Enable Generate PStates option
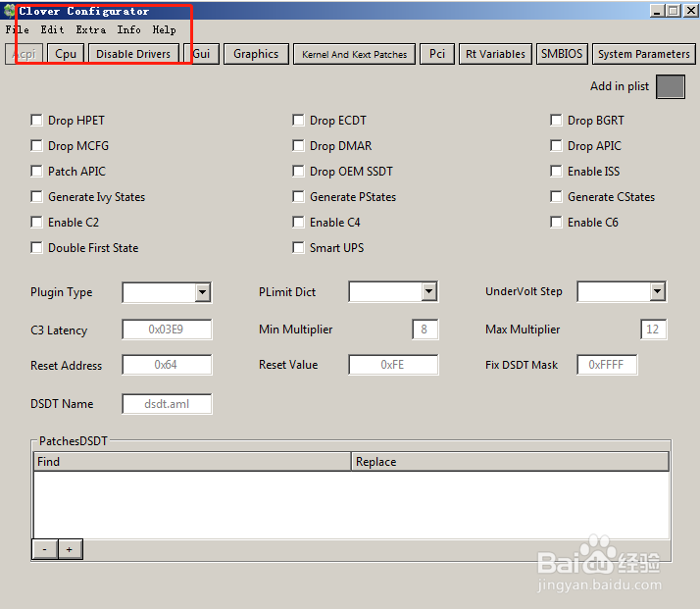This screenshot has height=609, width=700. (x=298, y=196)
